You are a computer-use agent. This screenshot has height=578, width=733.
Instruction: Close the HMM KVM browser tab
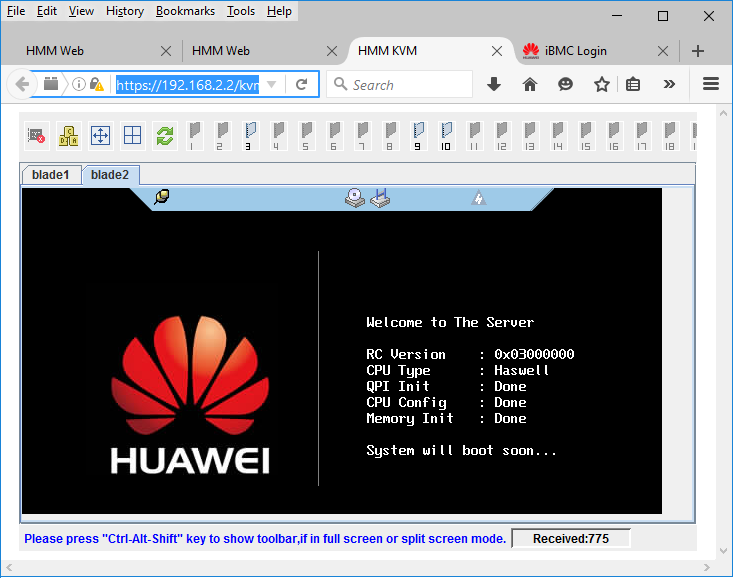point(497,51)
